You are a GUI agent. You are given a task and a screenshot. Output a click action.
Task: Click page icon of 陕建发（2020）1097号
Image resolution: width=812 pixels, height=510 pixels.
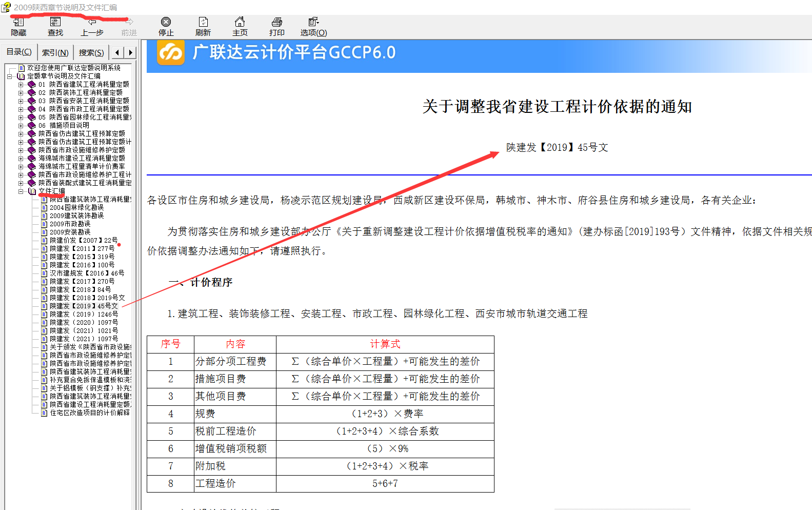(x=44, y=322)
